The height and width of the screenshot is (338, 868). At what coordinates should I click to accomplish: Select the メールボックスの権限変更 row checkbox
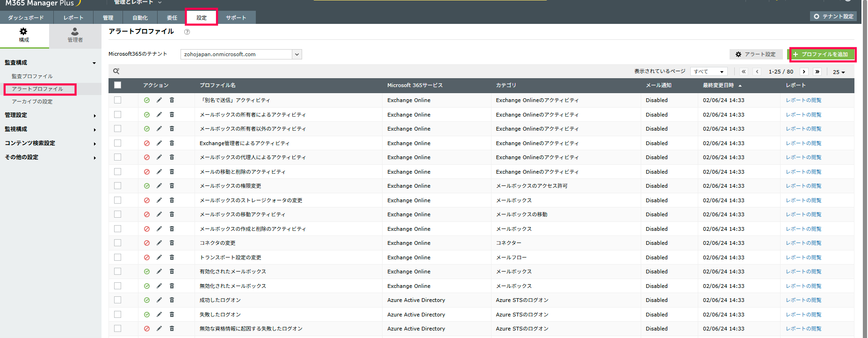coord(117,186)
